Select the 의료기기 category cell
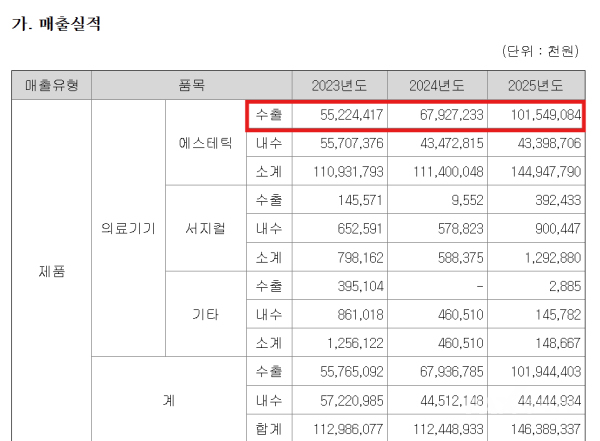 pyautogui.click(x=128, y=229)
